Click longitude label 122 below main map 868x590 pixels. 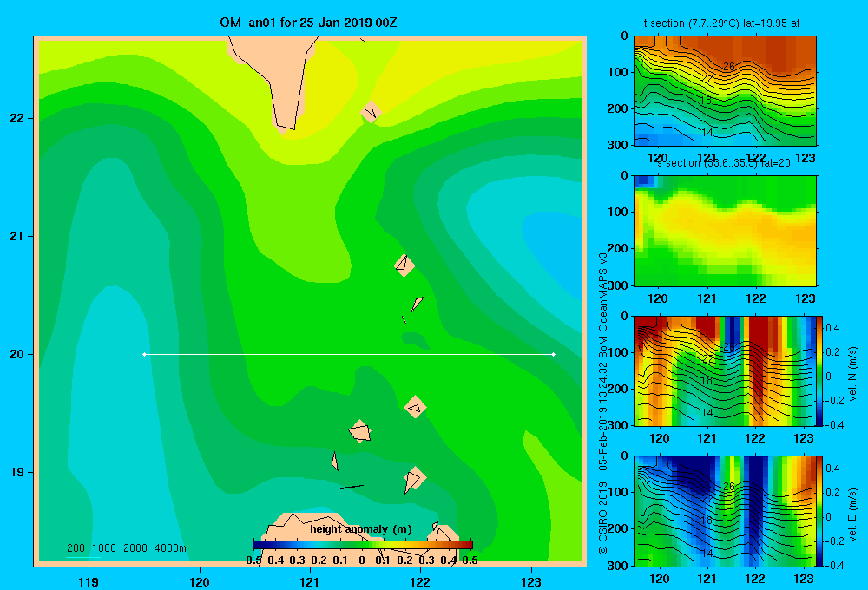click(x=420, y=581)
